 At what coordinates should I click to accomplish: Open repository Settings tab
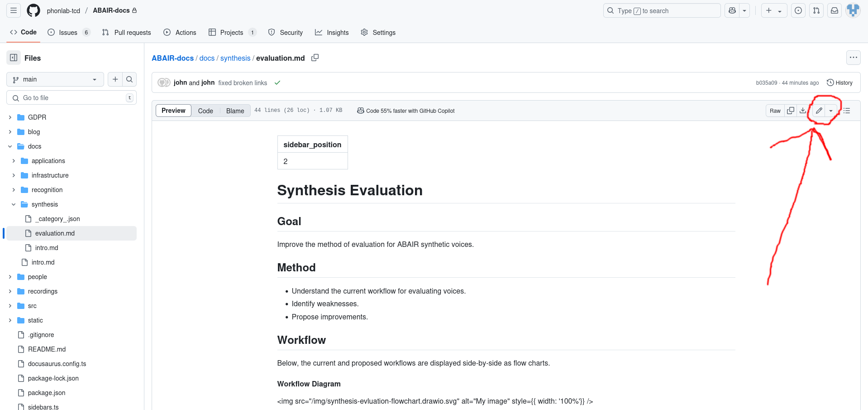pos(378,32)
